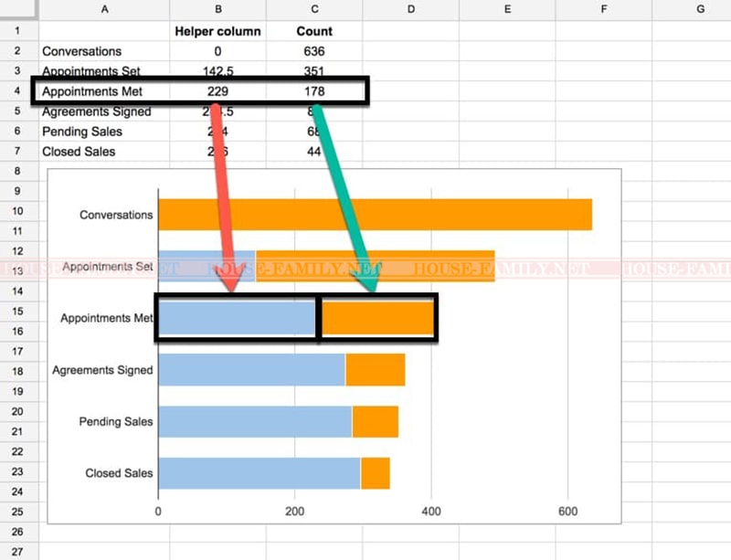Click the 0 tick on chart axis

tap(158, 512)
